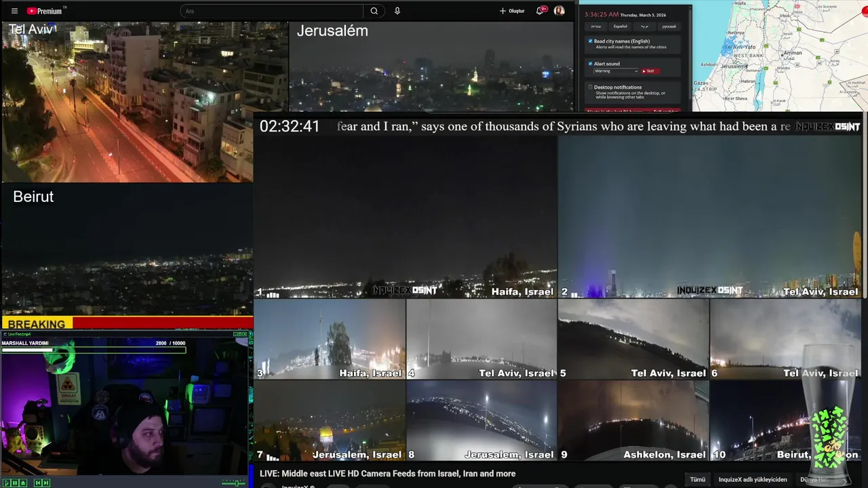Select the Arabic language button
The height and width of the screenshot is (488, 868).
click(645, 26)
